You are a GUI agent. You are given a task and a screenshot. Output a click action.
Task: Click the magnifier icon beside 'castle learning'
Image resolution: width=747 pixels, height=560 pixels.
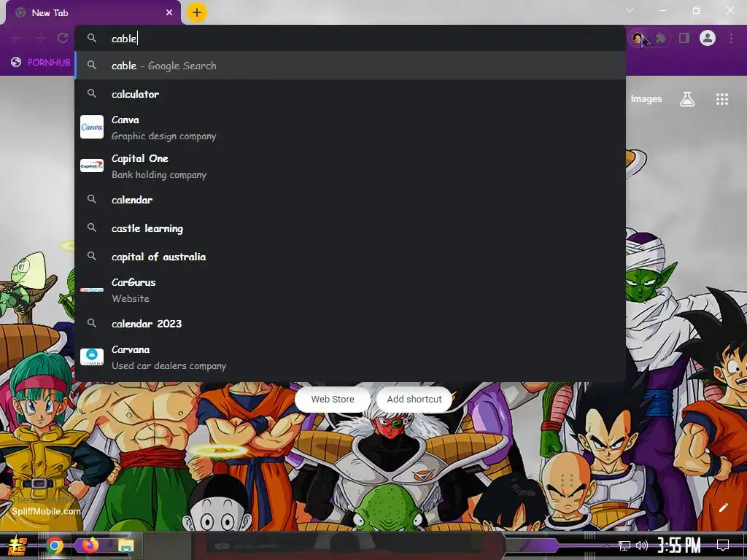point(92,227)
